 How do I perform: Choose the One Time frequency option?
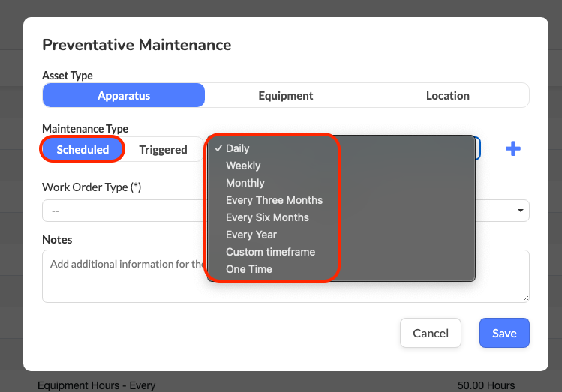tap(249, 269)
